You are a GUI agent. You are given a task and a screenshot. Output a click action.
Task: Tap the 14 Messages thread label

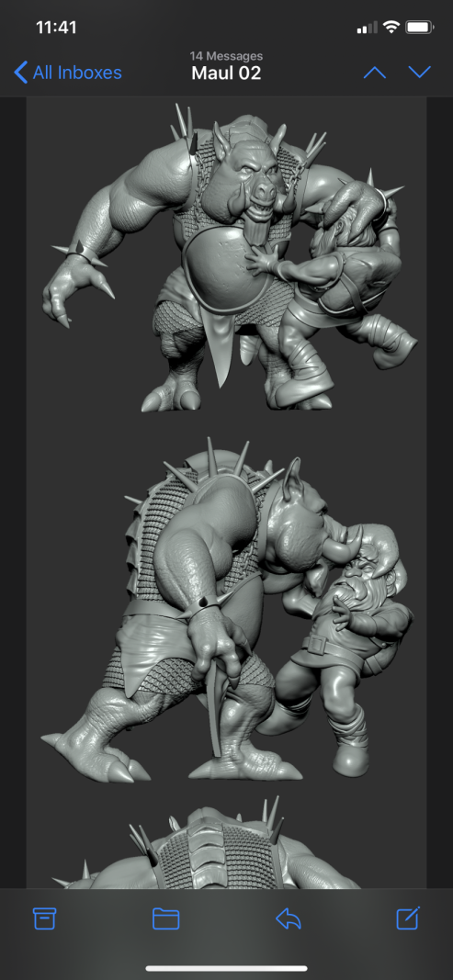[226, 57]
